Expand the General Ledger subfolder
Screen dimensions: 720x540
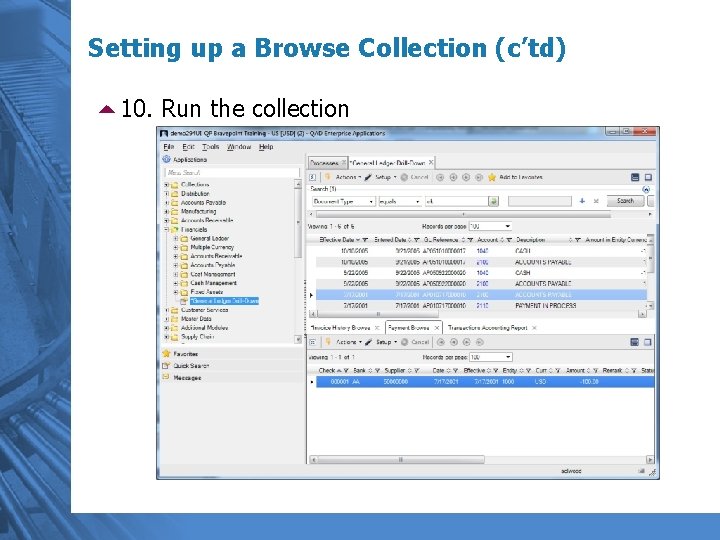(x=176, y=238)
